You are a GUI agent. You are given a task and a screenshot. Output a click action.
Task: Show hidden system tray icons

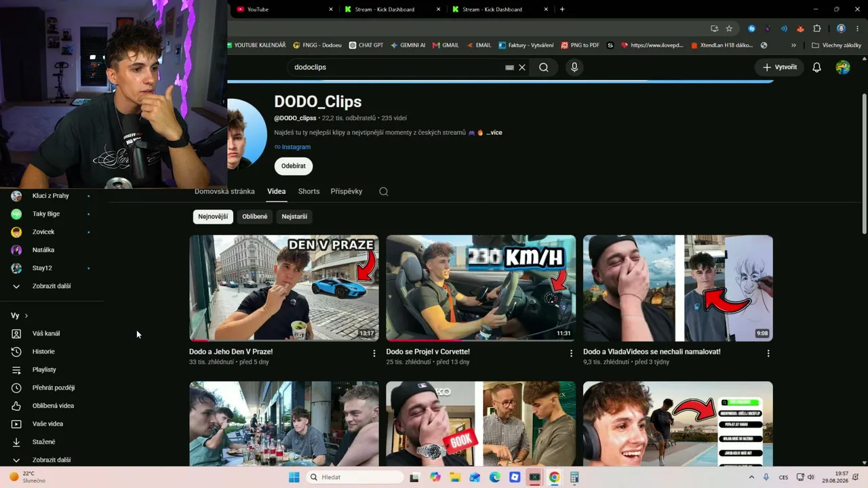point(752,477)
